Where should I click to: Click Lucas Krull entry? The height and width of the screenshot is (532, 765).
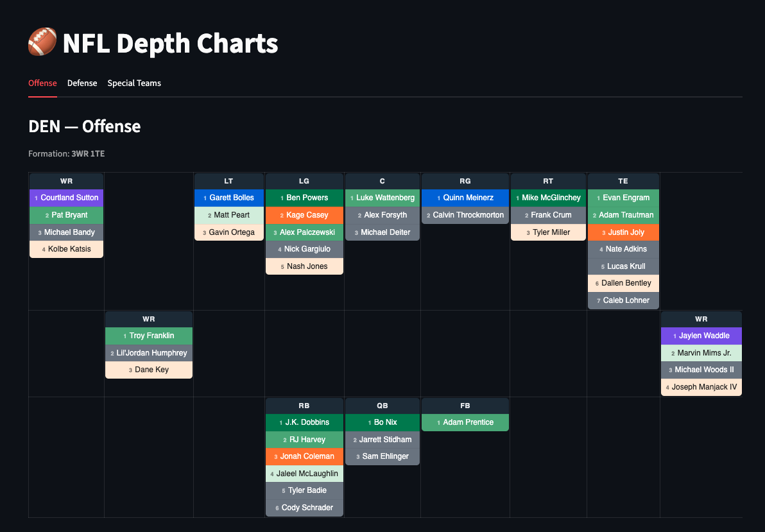pyautogui.click(x=624, y=266)
